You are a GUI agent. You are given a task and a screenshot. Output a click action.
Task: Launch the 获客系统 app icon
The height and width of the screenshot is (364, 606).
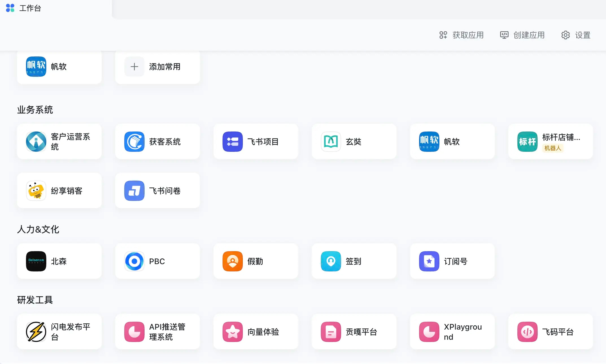(134, 142)
